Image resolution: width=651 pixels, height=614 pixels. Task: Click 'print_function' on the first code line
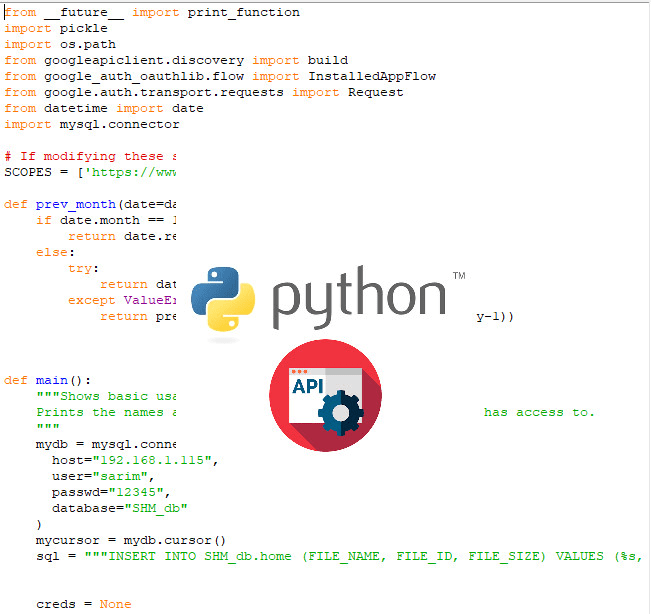point(244,13)
